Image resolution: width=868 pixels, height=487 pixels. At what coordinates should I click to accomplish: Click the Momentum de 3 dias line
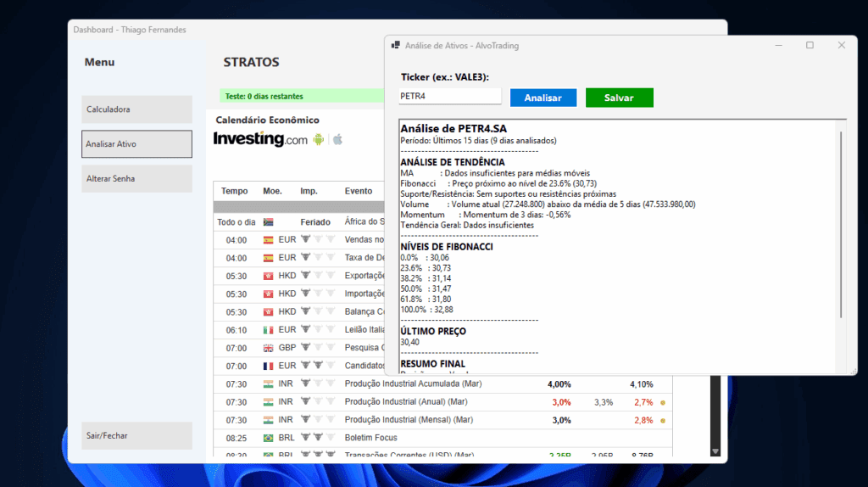486,215
